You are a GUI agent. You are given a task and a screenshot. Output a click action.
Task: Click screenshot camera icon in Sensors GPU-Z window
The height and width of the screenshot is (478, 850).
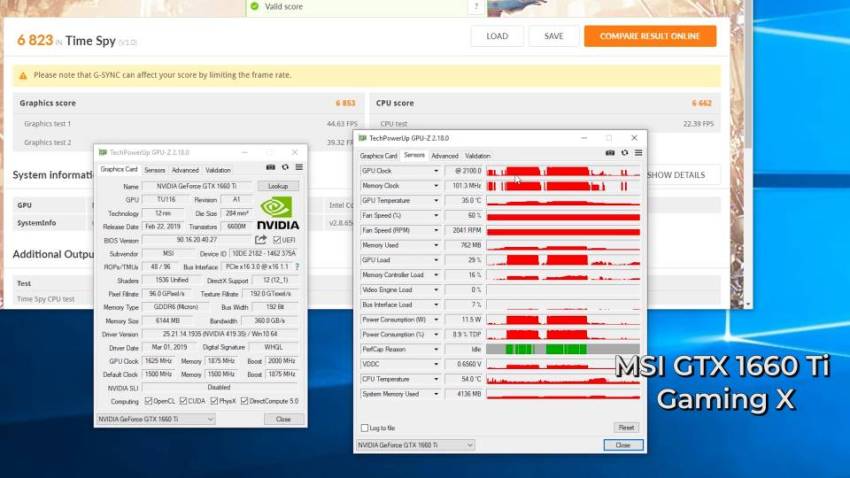coord(610,153)
